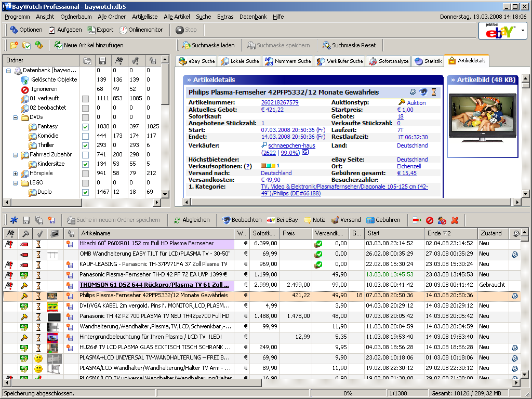532x399 pixels.
Task: Click the red X delete icon
Action: coord(455,220)
